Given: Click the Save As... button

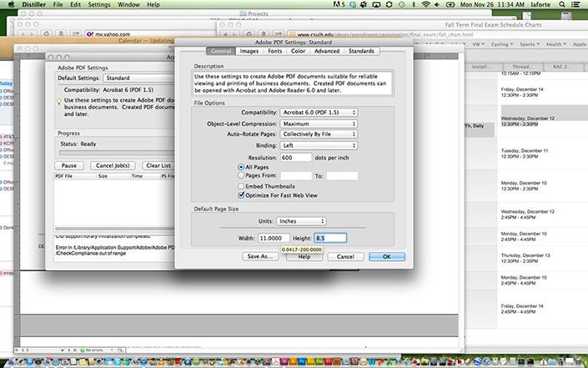Looking at the screenshot, I should [260, 256].
